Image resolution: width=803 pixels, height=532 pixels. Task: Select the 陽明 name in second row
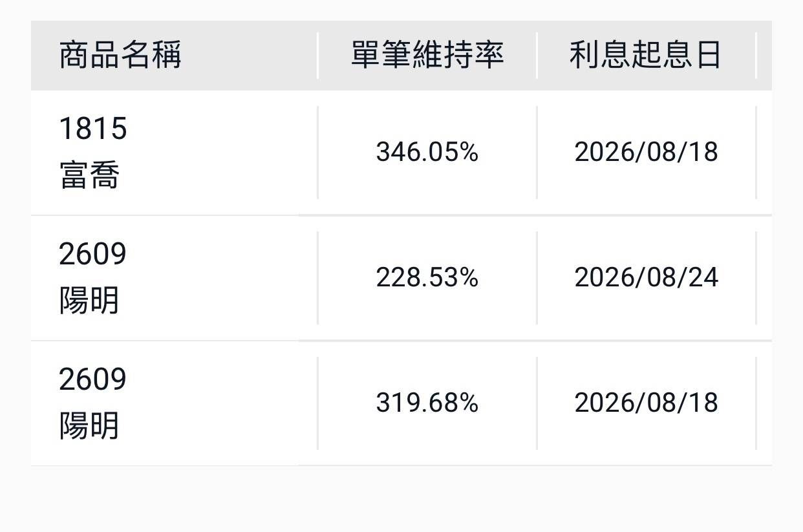89,302
